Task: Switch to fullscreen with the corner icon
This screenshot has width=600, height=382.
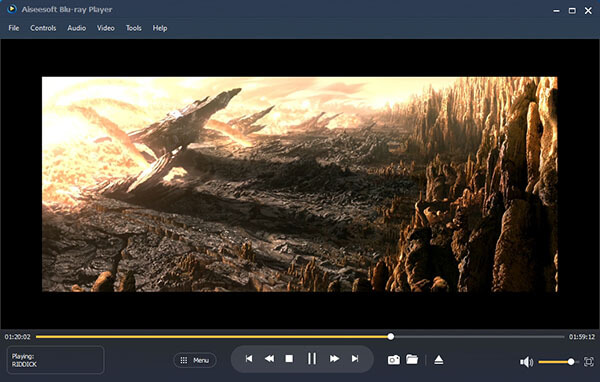Action: tap(589, 362)
